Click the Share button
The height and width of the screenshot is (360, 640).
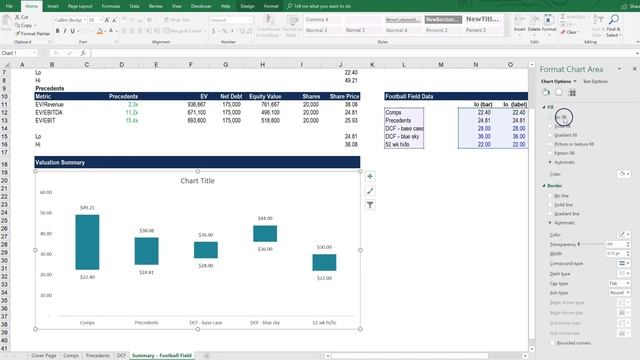[x=629, y=6]
